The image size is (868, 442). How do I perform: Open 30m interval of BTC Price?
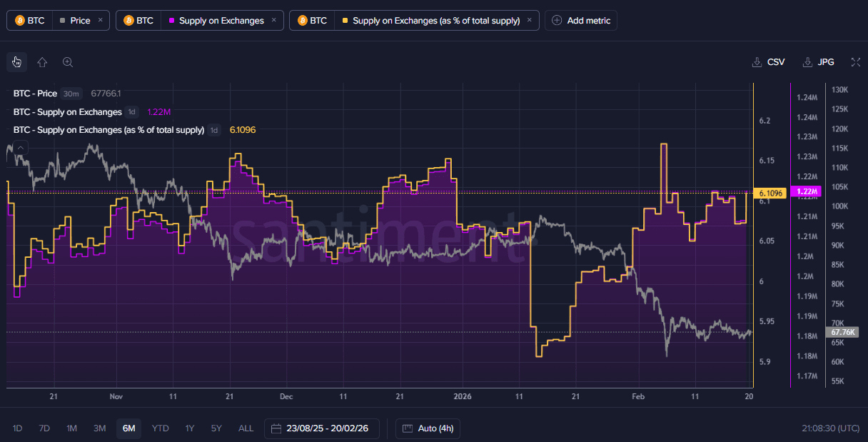pos(71,94)
